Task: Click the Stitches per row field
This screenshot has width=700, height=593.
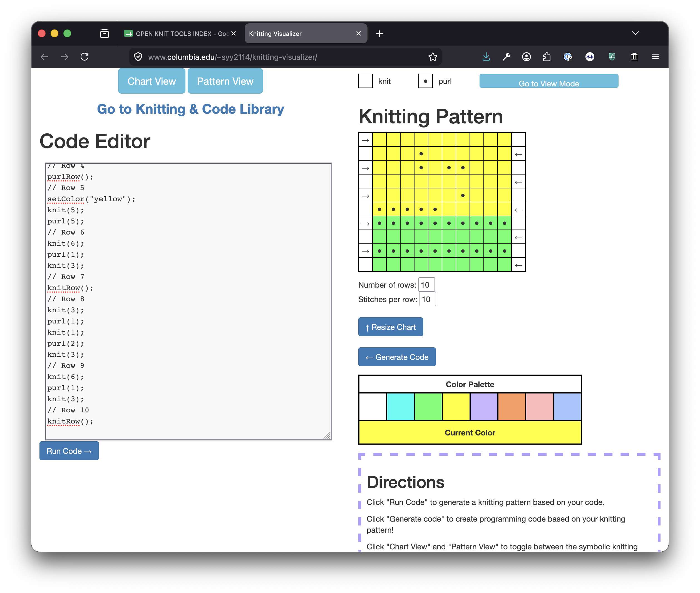Action: [427, 299]
